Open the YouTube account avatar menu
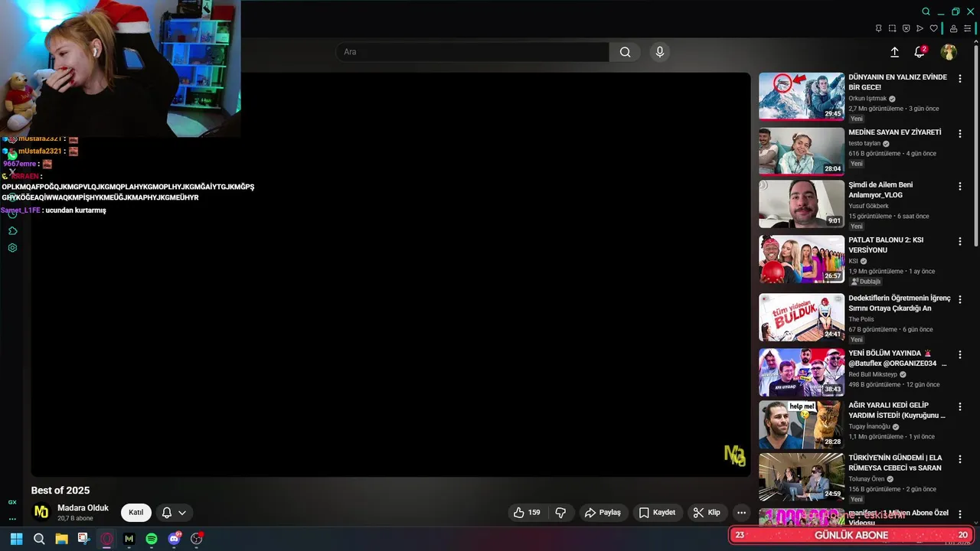Image resolution: width=980 pixels, height=551 pixels. click(x=949, y=52)
